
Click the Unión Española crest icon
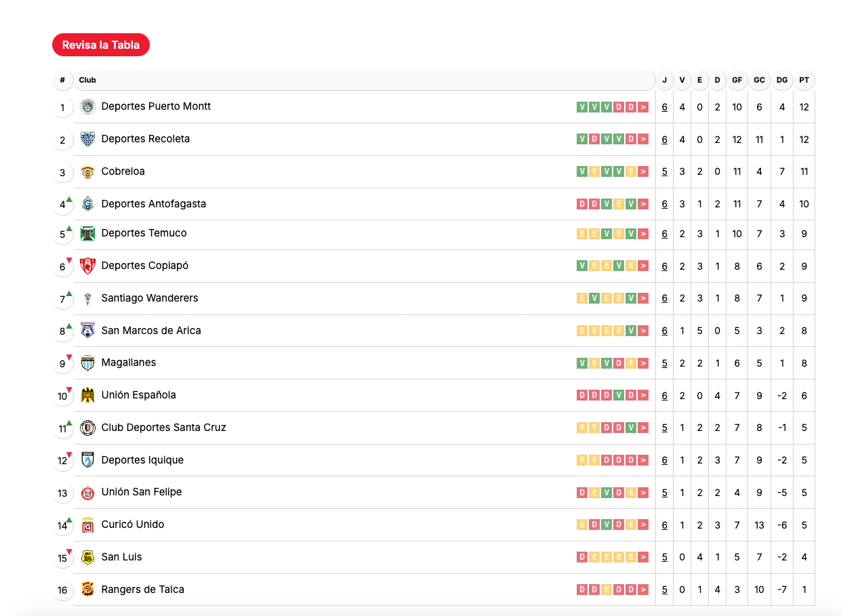(x=87, y=395)
